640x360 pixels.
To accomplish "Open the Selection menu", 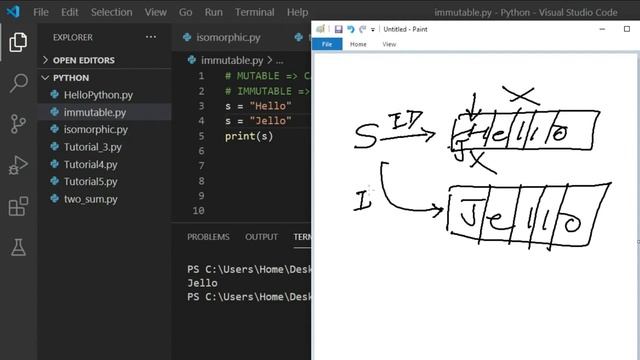I will pos(111,12).
